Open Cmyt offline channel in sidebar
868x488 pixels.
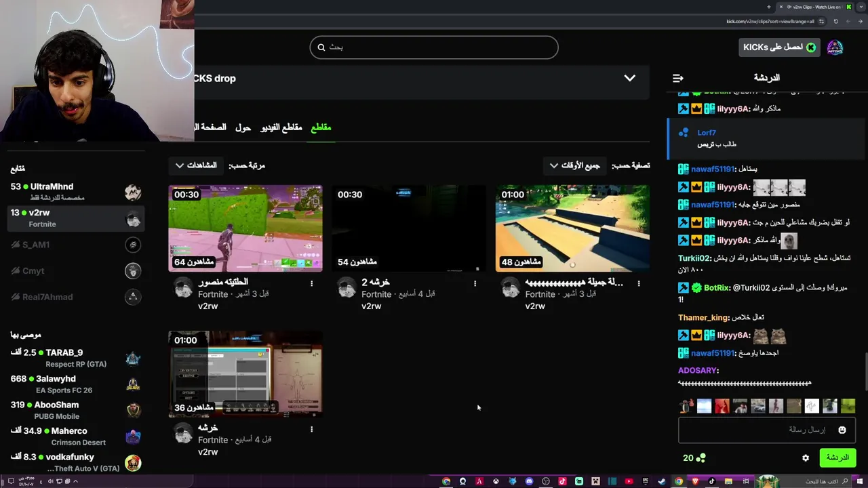(75, 271)
